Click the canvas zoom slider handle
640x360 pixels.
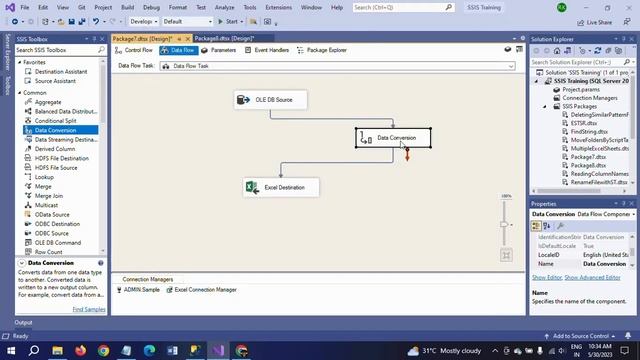[x=504, y=224]
